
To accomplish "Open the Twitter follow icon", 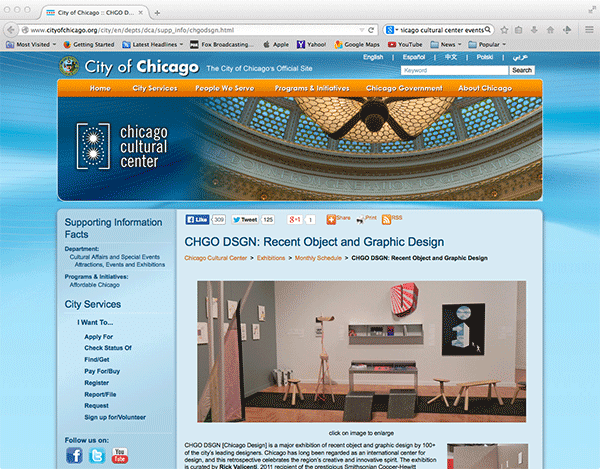I will [x=97, y=456].
